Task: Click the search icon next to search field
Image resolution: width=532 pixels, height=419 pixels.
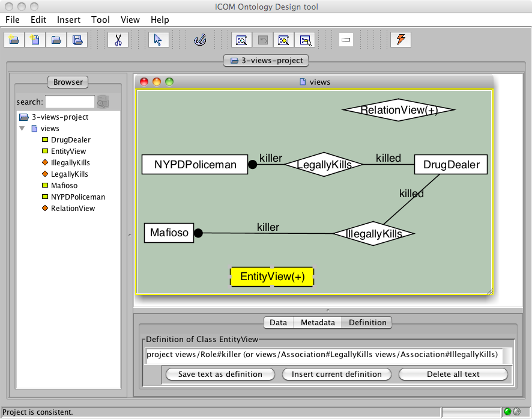Action: point(103,102)
